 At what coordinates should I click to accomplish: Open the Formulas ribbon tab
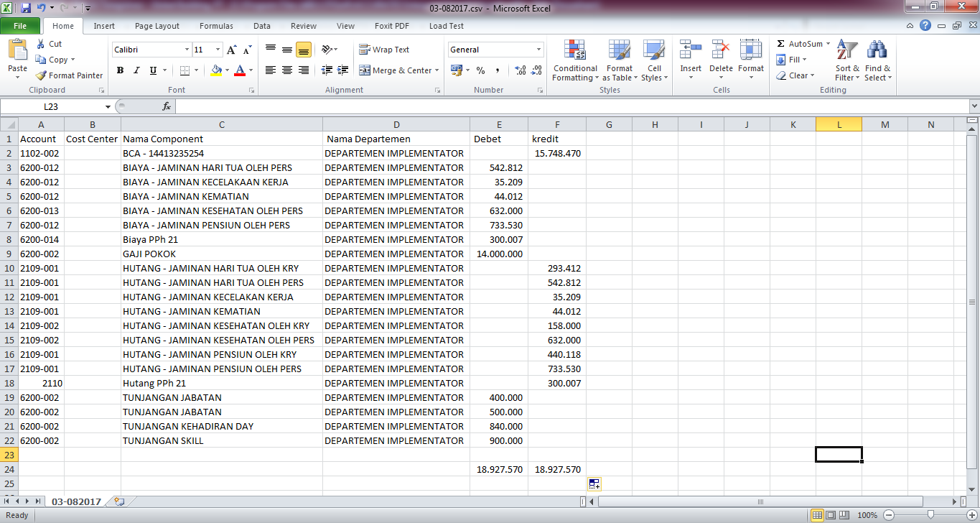coord(216,26)
